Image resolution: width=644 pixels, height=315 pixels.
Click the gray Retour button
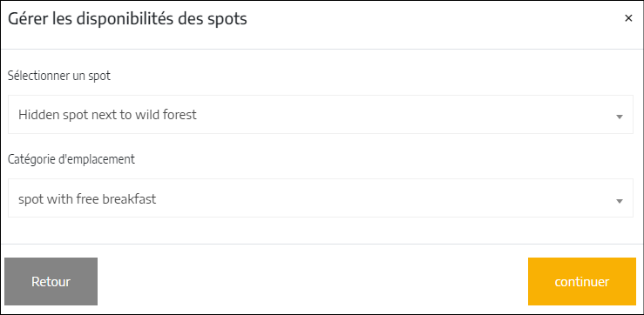51,281
